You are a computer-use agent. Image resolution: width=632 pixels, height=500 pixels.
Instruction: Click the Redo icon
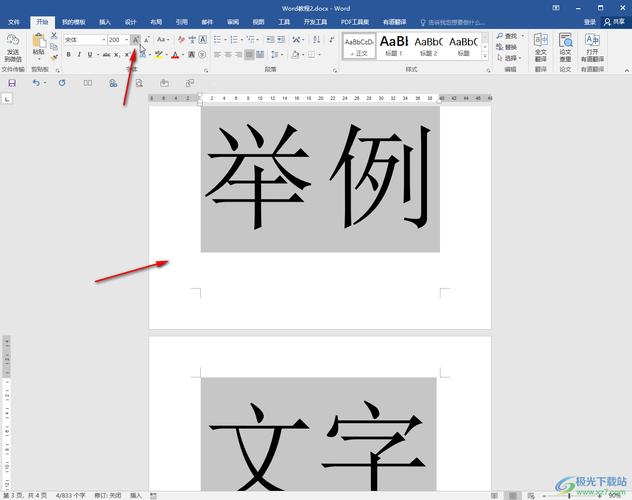point(62,83)
